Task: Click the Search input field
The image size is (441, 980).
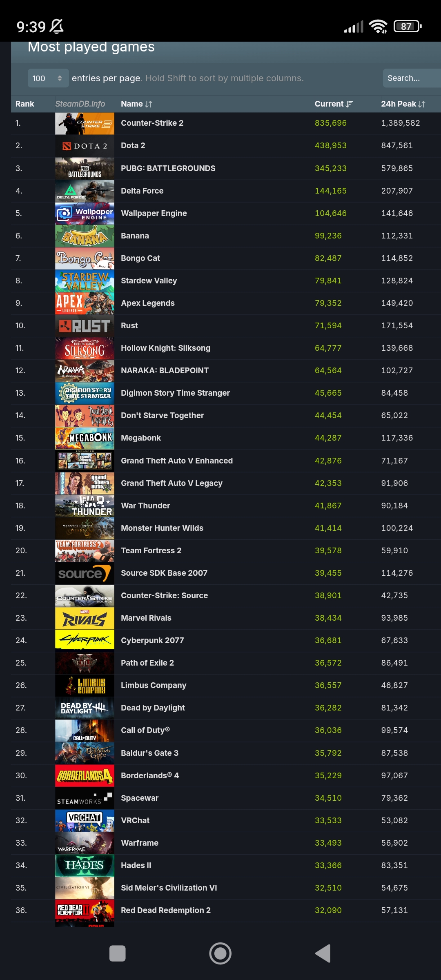Action: coord(412,78)
